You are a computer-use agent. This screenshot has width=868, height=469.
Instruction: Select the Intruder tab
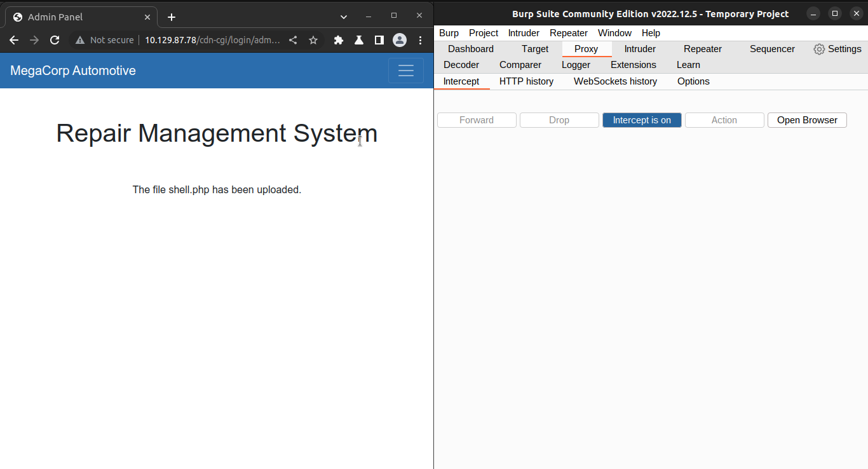point(640,49)
